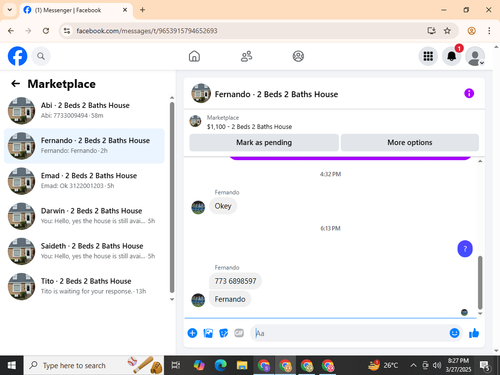Open Chrome profile icon
The image size is (500, 375).
471,31
